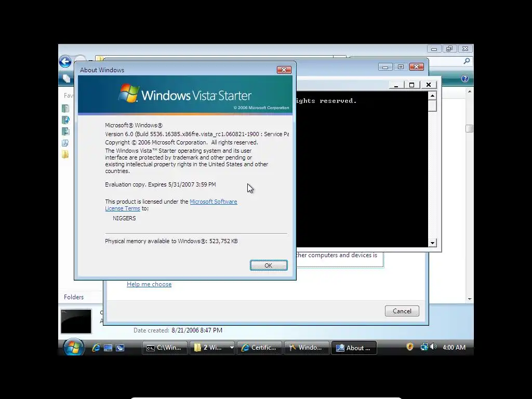This screenshot has height=399, width=532.
Task: Launch Internet Explorer from Quick Launch
Action: pos(96,348)
